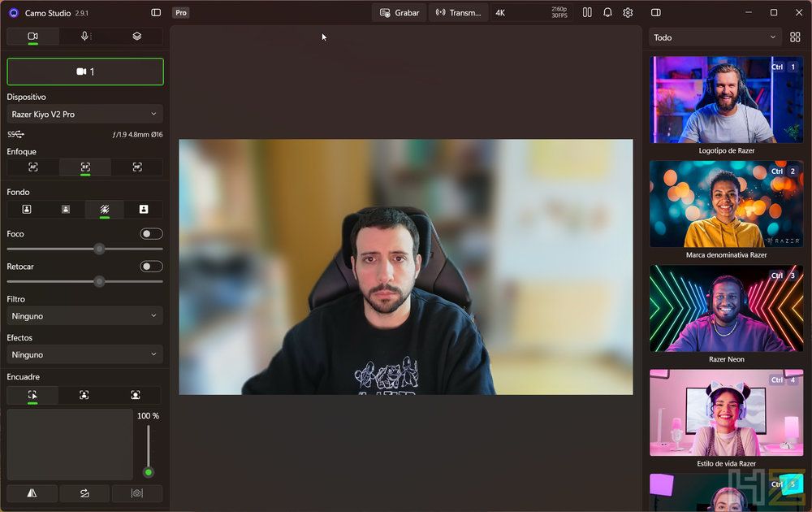This screenshot has width=812, height=512.
Task: Click the Transm... streaming button
Action: coord(458,12)
